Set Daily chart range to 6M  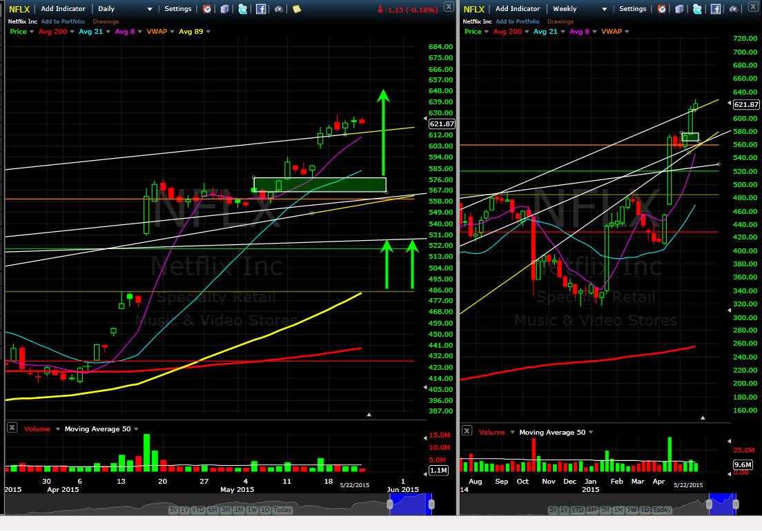(213, 510)
